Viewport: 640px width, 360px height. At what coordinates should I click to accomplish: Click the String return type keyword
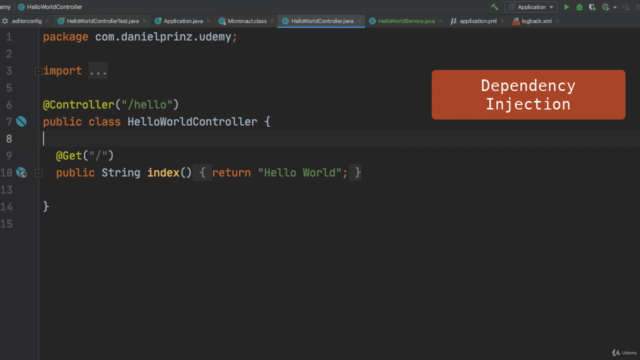tap(121, 173)
